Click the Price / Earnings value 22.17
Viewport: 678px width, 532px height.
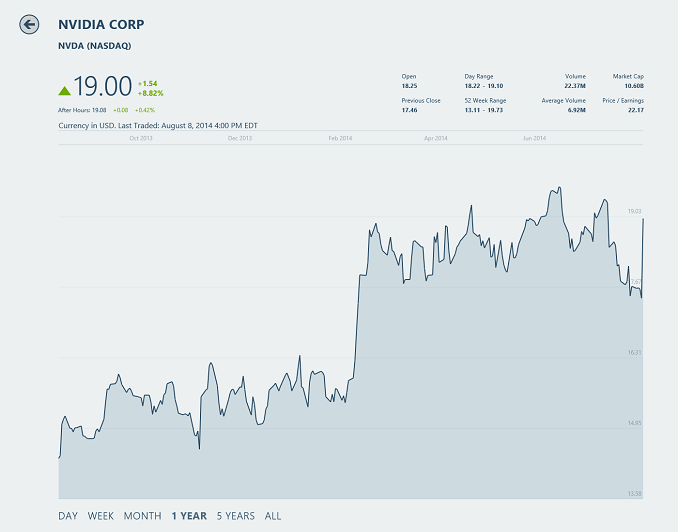pos(636,110)
